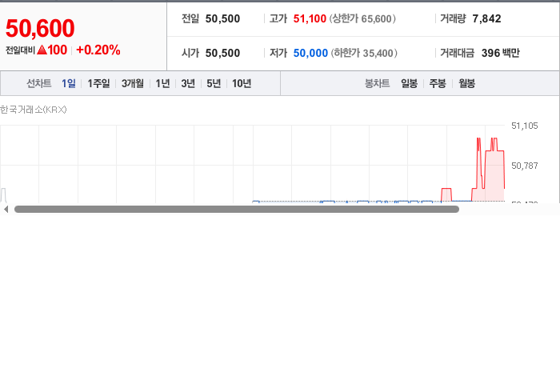
Task: Show the 5년 line chart
Action: point(214,83)
